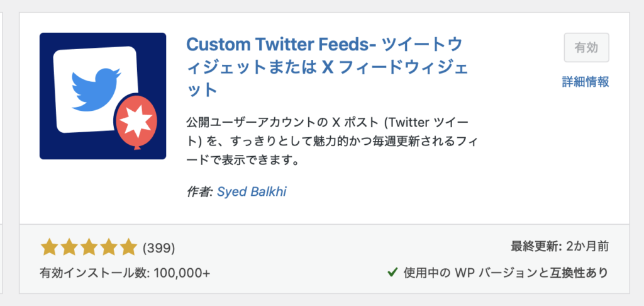Click the (399) ratings count
644x306 pixels.
point(159,248)
